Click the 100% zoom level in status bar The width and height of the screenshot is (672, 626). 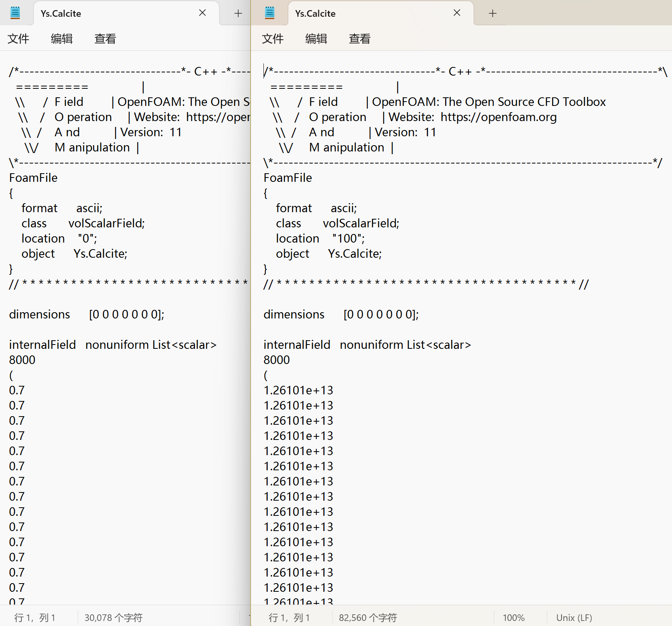513,618
